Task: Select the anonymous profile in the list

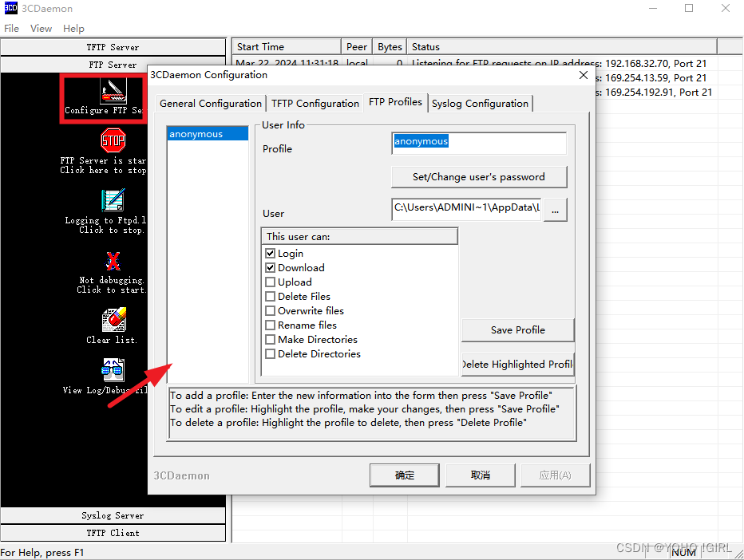Action: (208, 134)
